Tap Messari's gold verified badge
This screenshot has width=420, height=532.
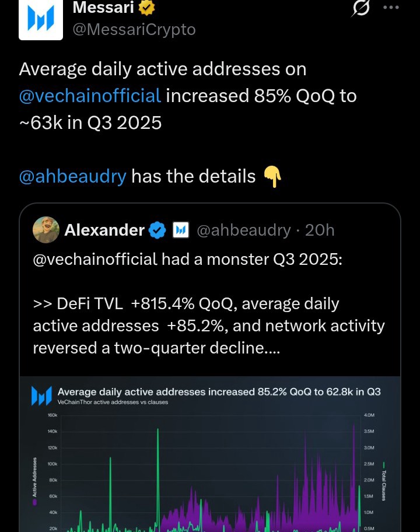(146, 8)
